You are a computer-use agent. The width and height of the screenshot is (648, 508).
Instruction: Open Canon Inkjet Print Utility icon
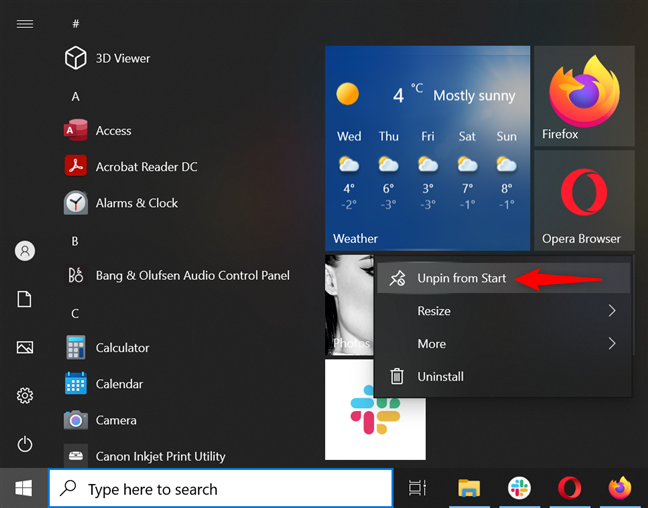tap(76, 456)
